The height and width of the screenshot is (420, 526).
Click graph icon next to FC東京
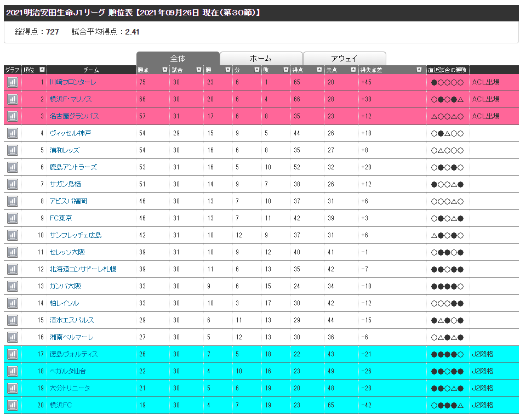[13, 218]
